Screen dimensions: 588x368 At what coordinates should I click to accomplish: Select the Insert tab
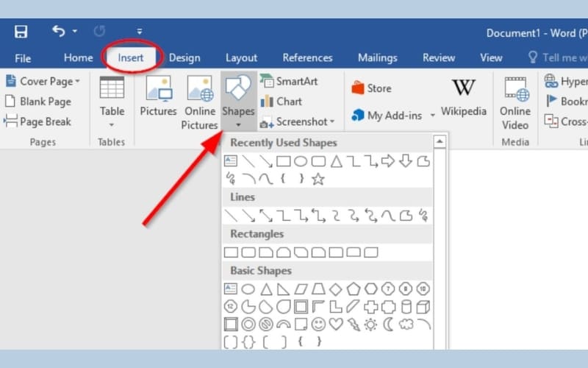coord(131,58)
